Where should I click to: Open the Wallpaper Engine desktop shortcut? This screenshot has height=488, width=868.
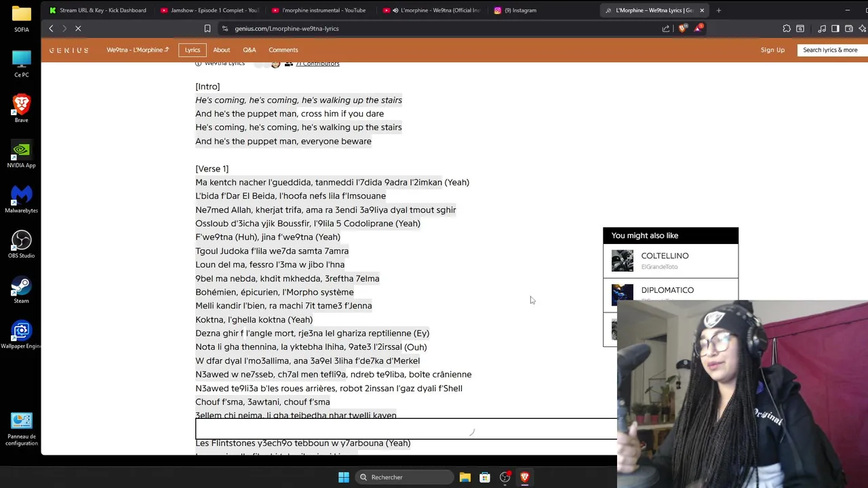[22, 334]
